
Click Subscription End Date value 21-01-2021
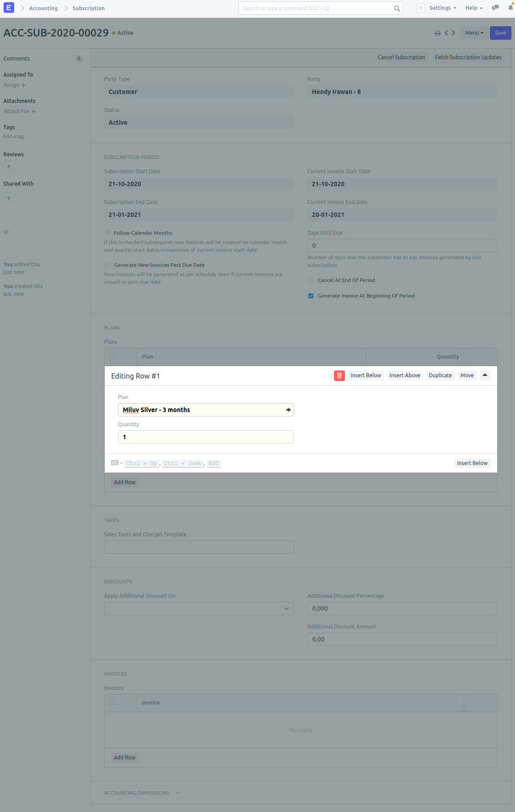pos(199,215)
